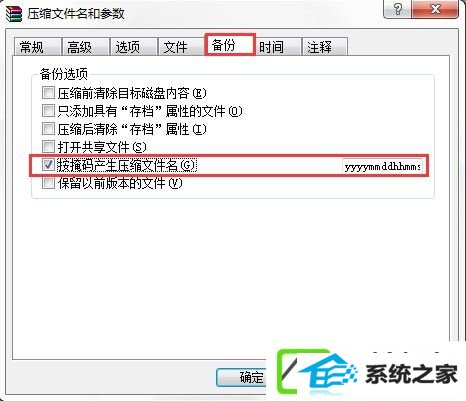Enable 打开共享文件 checkbox
This screenshot has width=466, height=401.
(48, 147)
